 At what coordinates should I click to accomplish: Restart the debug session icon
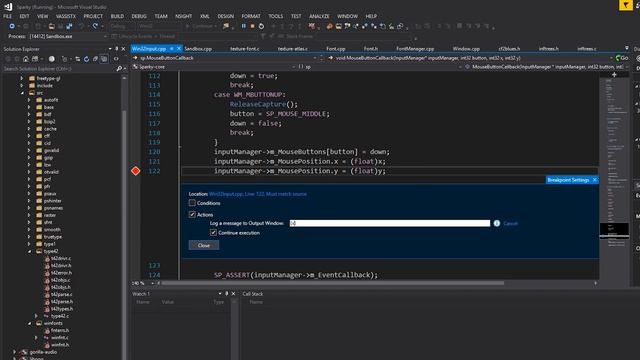[261, 26]
